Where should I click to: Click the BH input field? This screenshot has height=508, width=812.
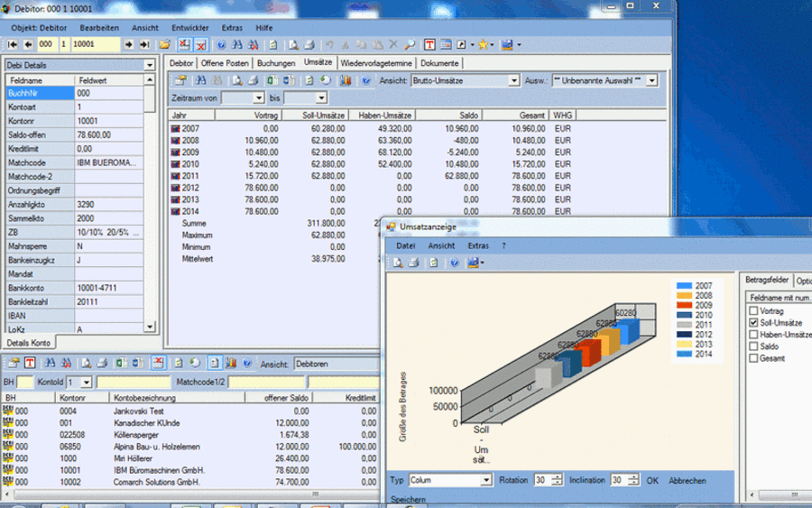point(24,383)
